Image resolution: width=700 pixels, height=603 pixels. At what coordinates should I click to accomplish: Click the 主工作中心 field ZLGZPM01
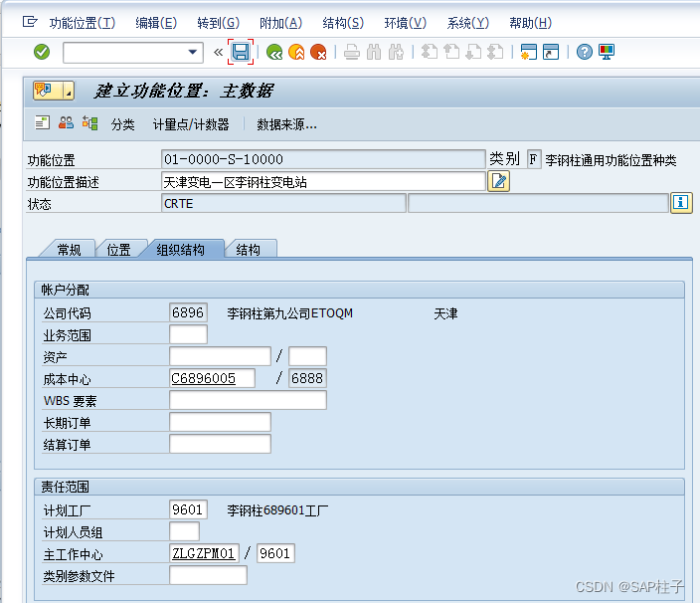click(205, 553)
